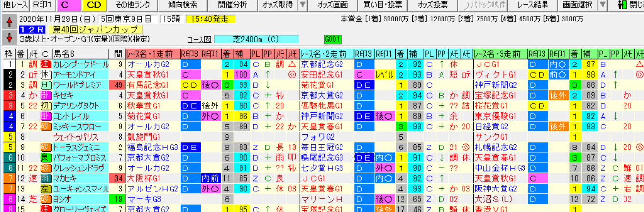This screenshot has height=212, width=644.
Task: Click the 間 column header
Action: 118,54
